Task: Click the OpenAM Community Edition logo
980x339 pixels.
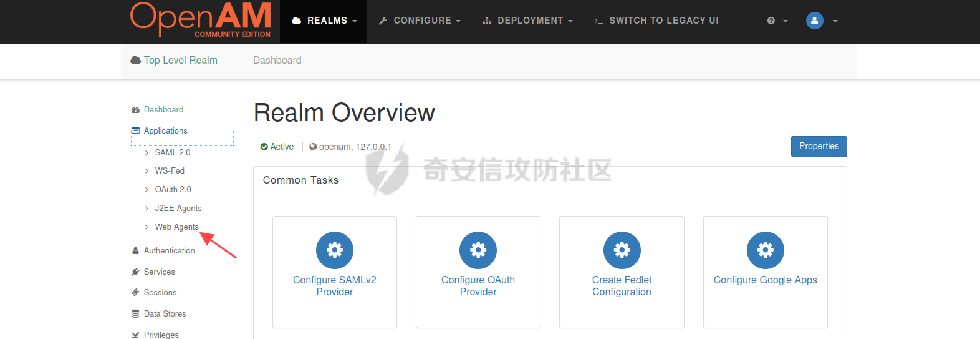Action: [x=201, y=20]
